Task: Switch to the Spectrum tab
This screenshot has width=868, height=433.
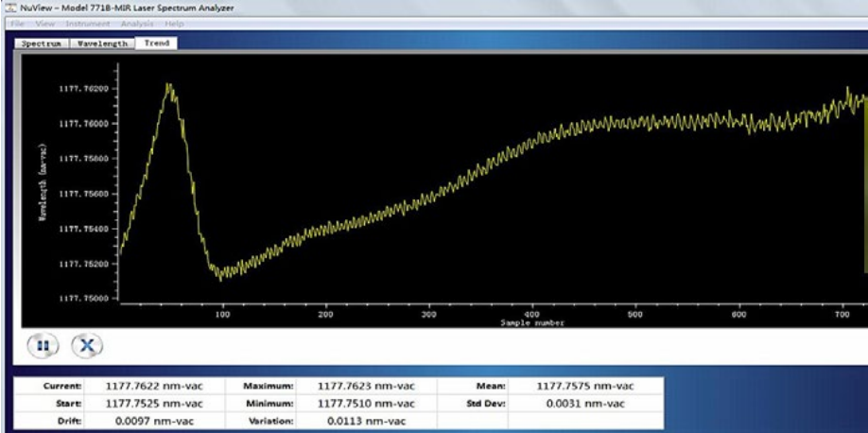Action: 42,43
